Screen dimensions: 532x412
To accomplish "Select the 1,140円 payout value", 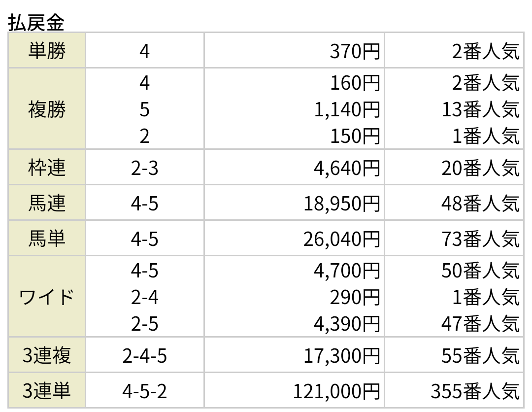I will (347, 109).
